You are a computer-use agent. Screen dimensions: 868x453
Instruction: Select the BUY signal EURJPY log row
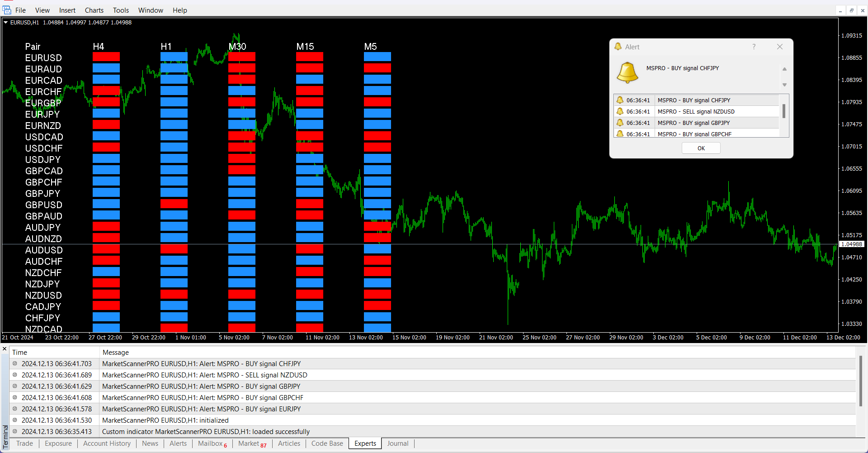tap(201, 409)
